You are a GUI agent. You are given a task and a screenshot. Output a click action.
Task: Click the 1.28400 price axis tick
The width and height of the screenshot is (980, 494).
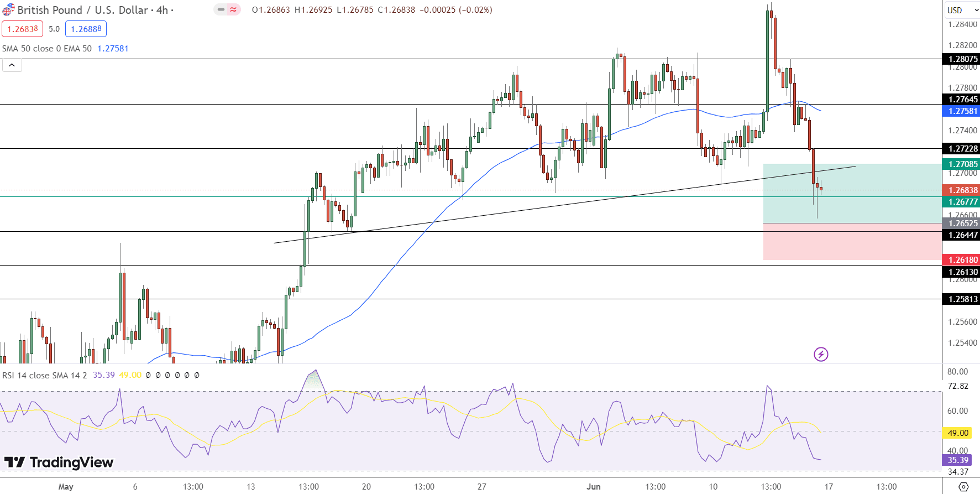962,24
